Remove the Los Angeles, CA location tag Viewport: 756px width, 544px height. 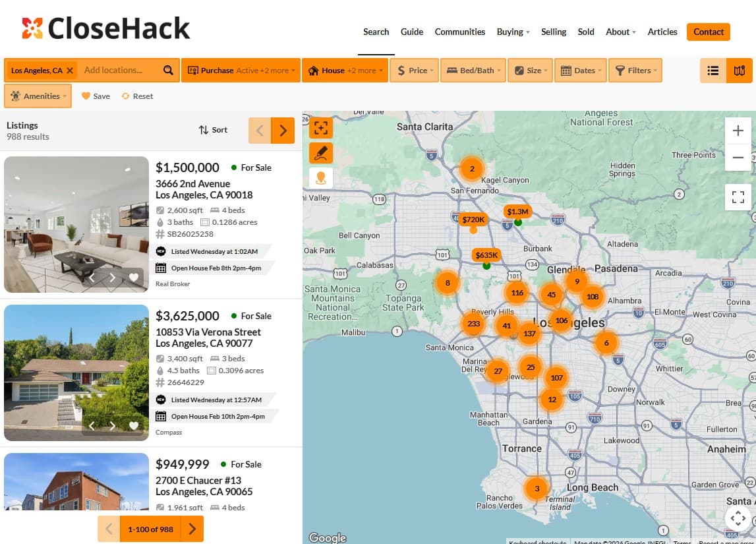tap(70, 71)
